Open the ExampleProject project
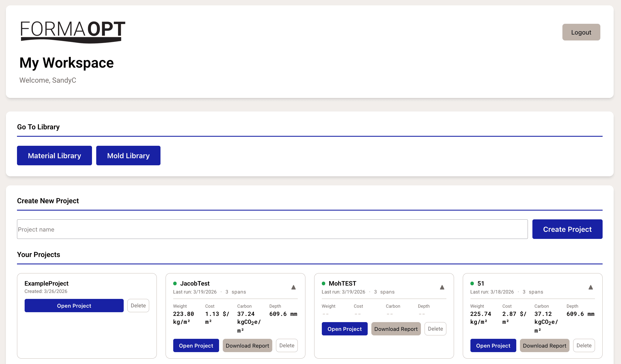621x364 pixels. coord(74,305)
